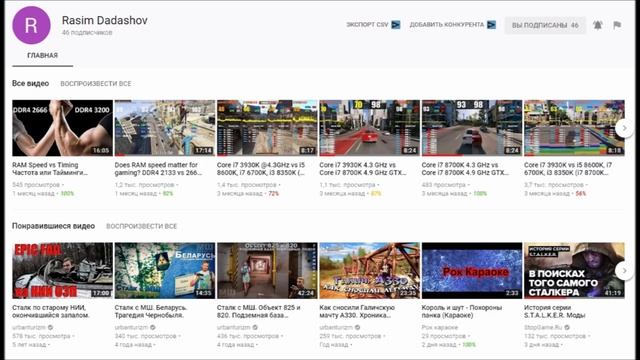
Task: Open В ПОИСКАХ ТОГО САМОГО СТАЛКЕРА thumbnail
Action: tap(574, 271)
